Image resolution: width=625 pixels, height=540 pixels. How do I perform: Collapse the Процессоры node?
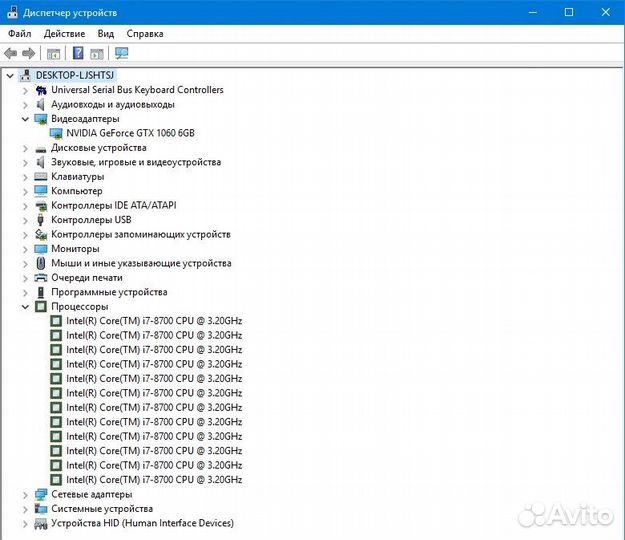pyautogui.click(x=26, y=306)
